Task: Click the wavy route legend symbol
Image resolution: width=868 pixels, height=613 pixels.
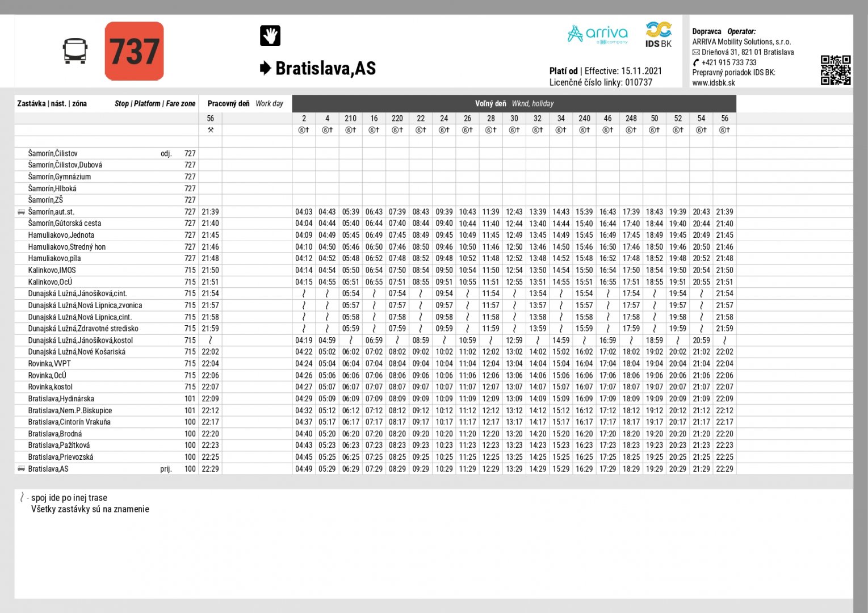Action: (22, 498)
